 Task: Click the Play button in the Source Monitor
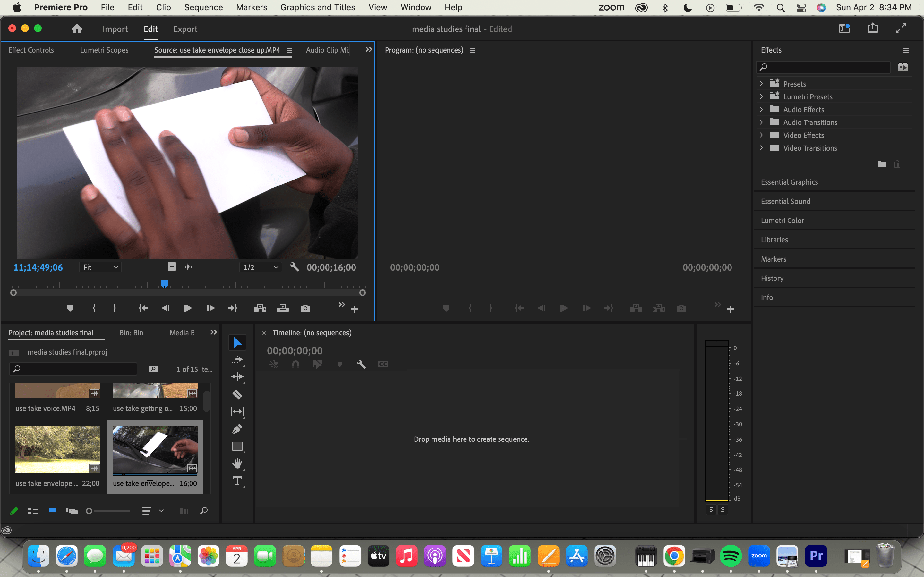pos(187,308)
